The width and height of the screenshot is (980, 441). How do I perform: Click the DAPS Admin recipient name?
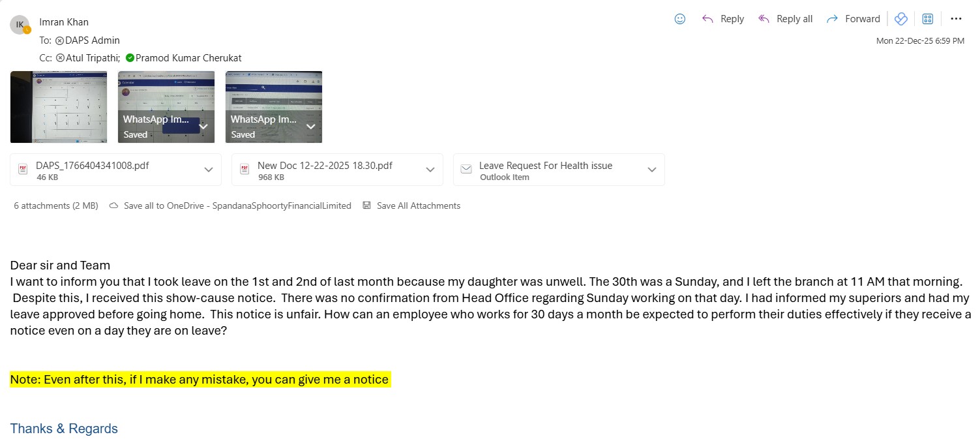(x=92, y=40)
